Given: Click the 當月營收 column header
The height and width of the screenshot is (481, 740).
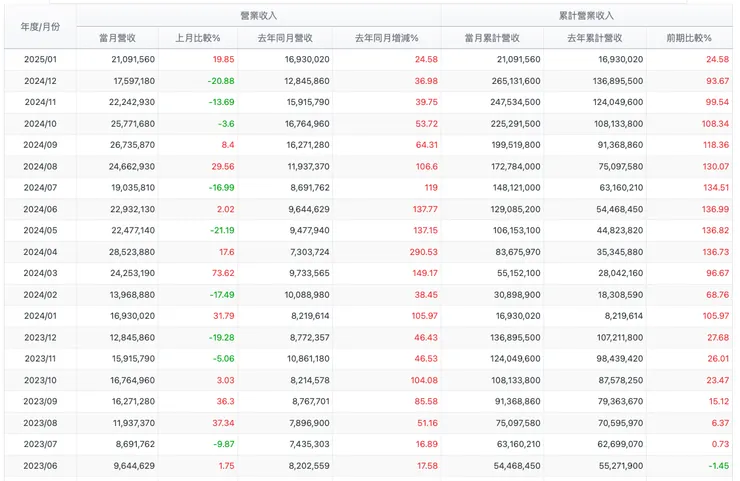Looking at the screenshot, I should tap(118, 38).
